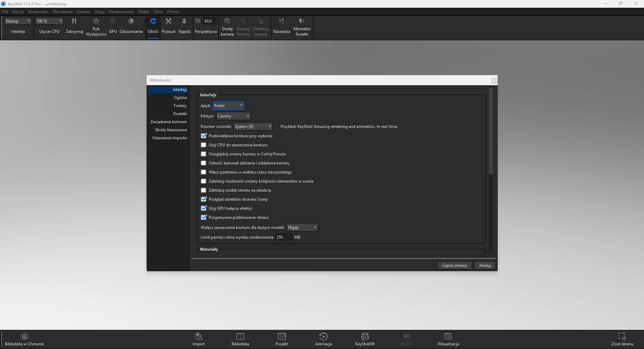The width and height of the screenshot is (644, 349).
Task: Open the Kamera menu
Action: click(x=84, y=12)
